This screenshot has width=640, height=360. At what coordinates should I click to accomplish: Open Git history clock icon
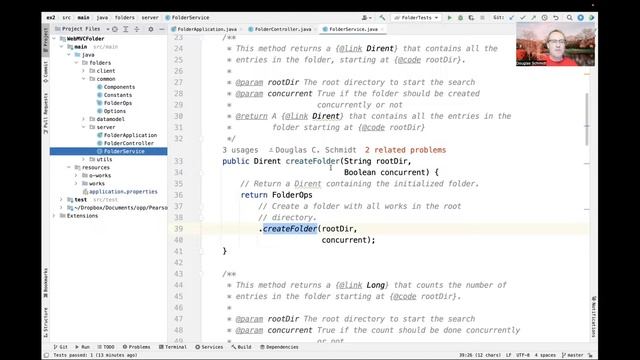(544, 18)
